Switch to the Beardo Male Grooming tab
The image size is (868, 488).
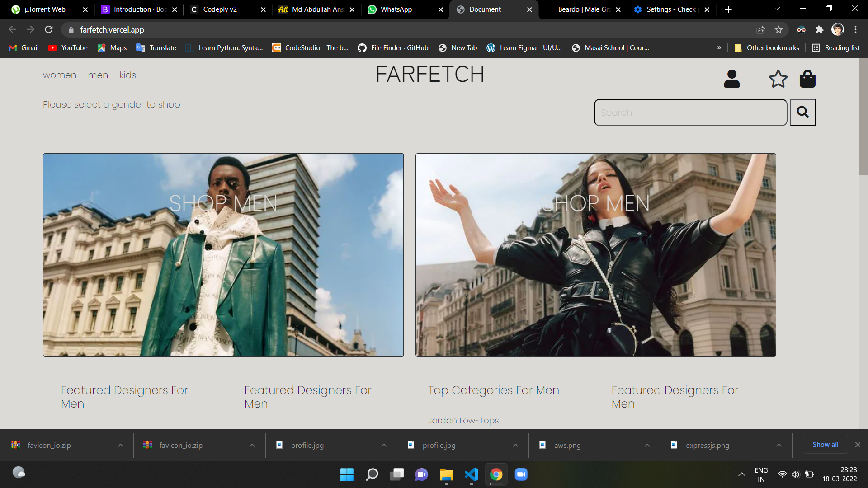[x=584, y=9]
